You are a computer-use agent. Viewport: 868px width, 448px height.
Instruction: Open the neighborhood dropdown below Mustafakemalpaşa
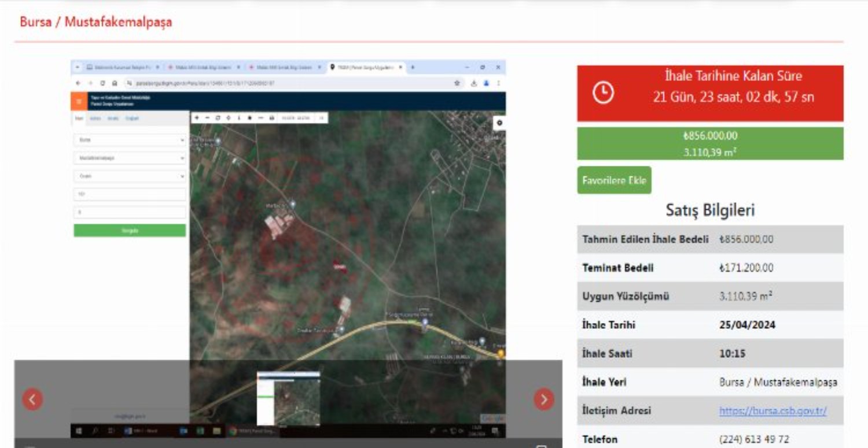[x=130, y=176]
